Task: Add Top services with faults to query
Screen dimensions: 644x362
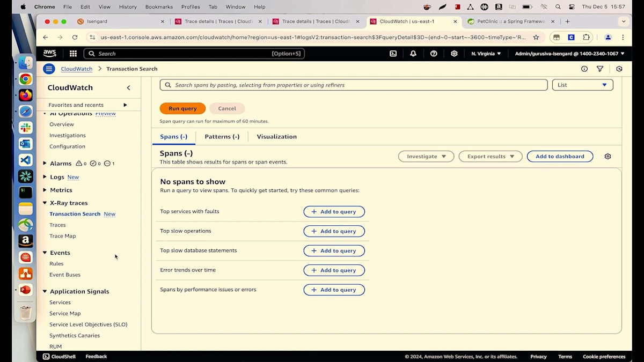Action: (x=334, y=212)
